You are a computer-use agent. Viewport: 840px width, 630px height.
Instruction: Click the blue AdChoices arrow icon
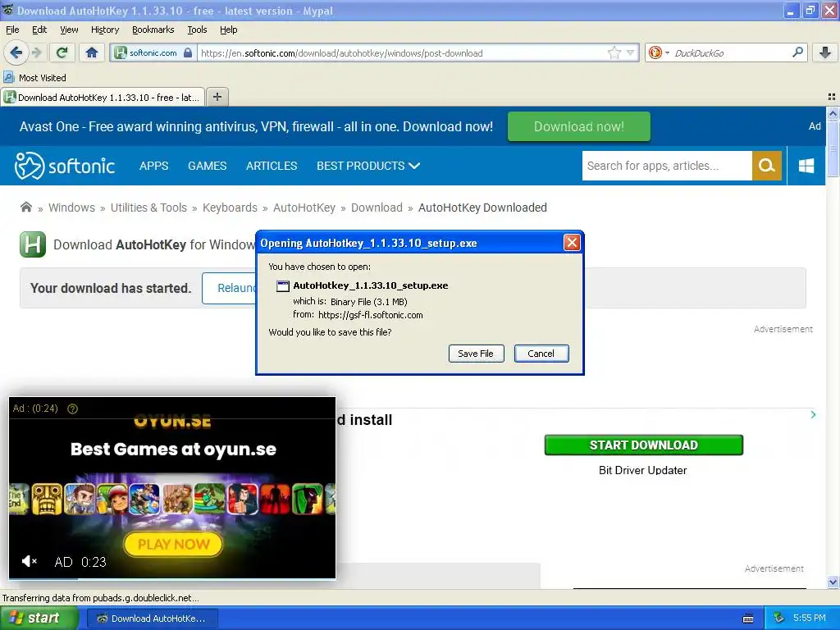[813, 414]
